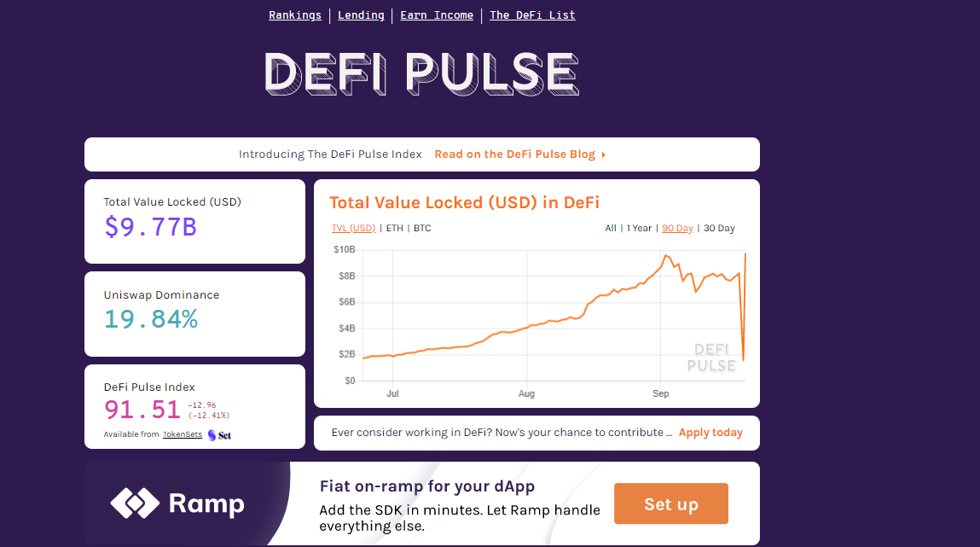Show the All time range
Screen dimensions: 980x547
tap(611, 228)
